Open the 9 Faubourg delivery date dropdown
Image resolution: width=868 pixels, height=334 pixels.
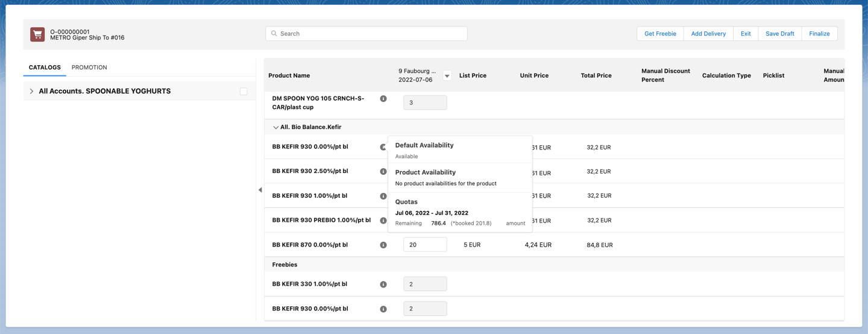[x=447, y=76]
